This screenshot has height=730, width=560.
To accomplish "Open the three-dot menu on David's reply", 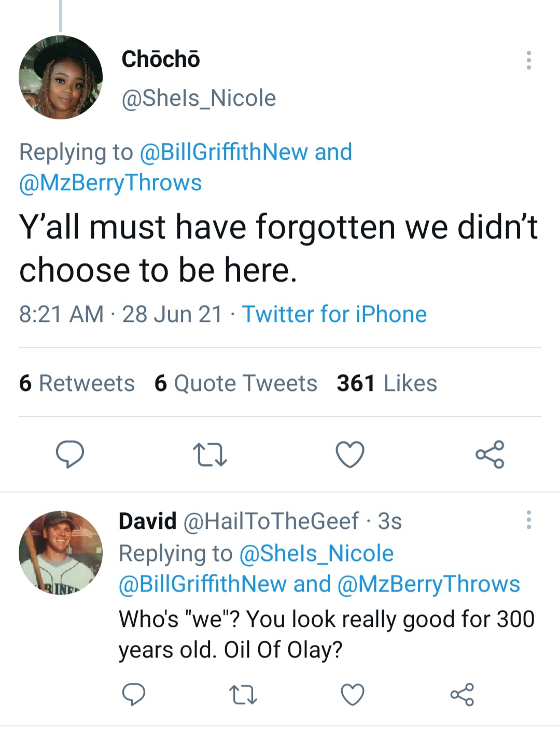I will [528, 520].
